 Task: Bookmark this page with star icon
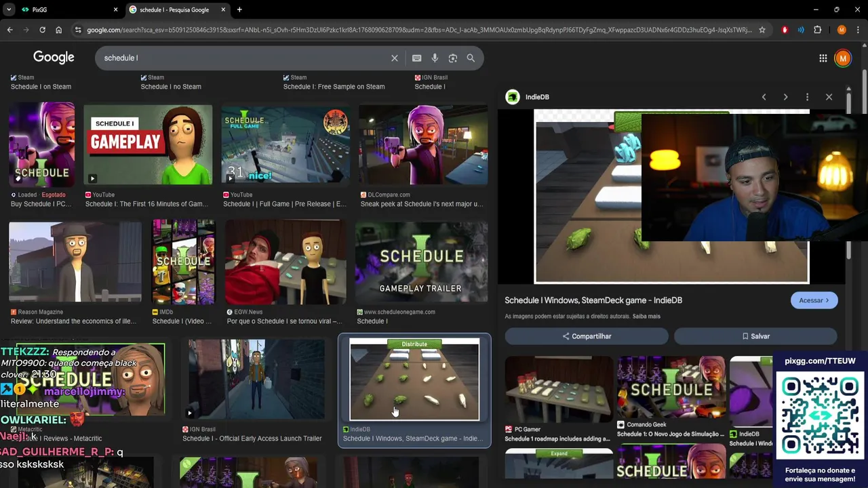tap(762, 30)
